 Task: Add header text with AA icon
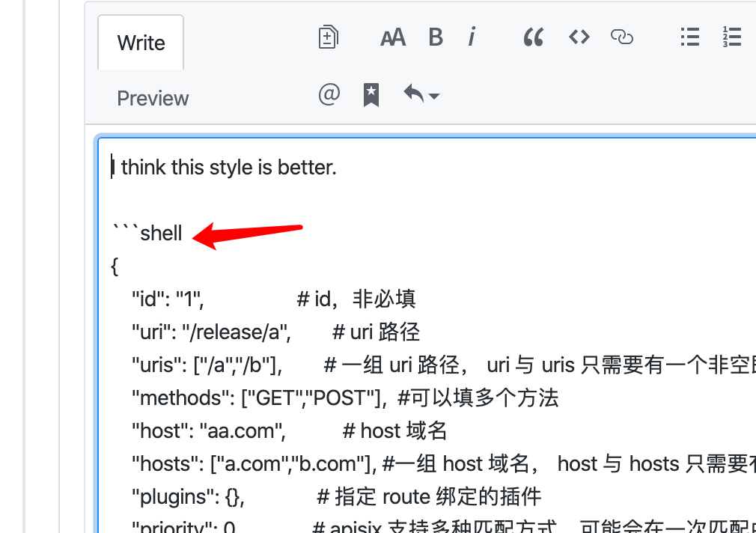coord(392,37)
